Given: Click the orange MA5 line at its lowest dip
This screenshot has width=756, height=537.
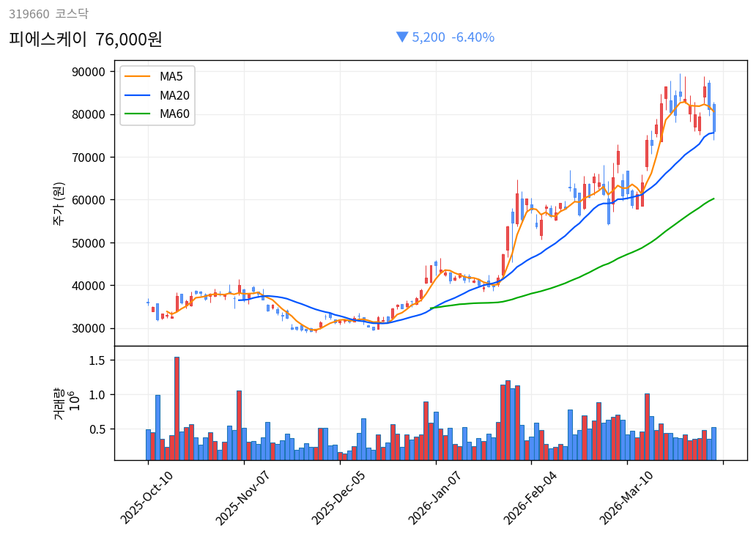Looking at the screenshot, I should (x=314, y=331).
